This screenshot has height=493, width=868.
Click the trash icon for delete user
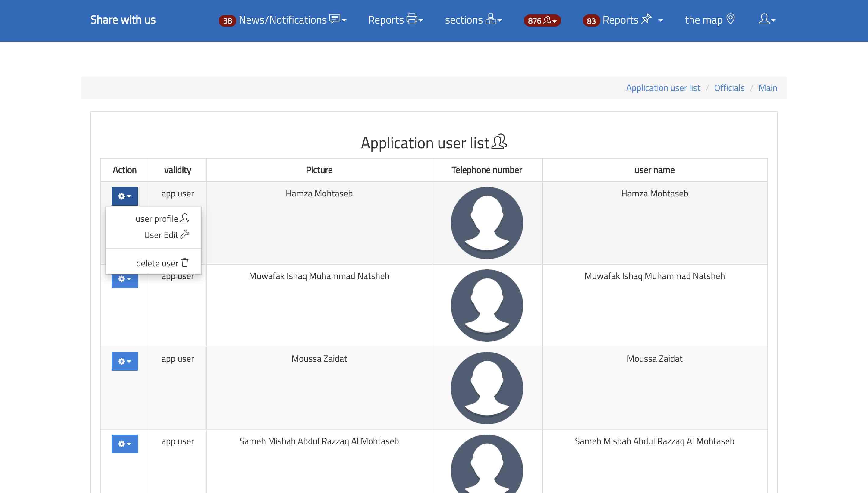tap(185, 263)
